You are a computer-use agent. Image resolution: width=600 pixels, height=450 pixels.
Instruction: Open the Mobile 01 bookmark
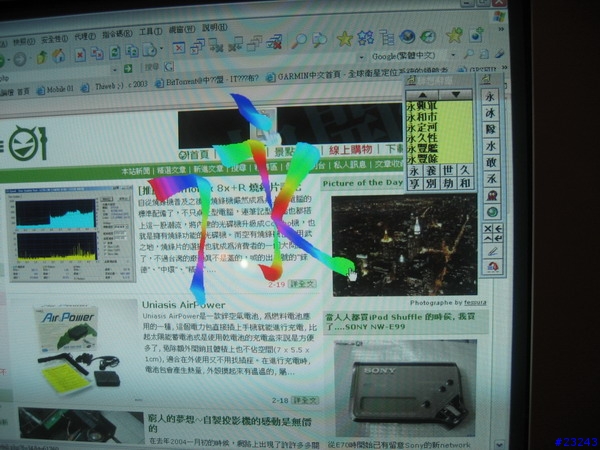[55, 90]
